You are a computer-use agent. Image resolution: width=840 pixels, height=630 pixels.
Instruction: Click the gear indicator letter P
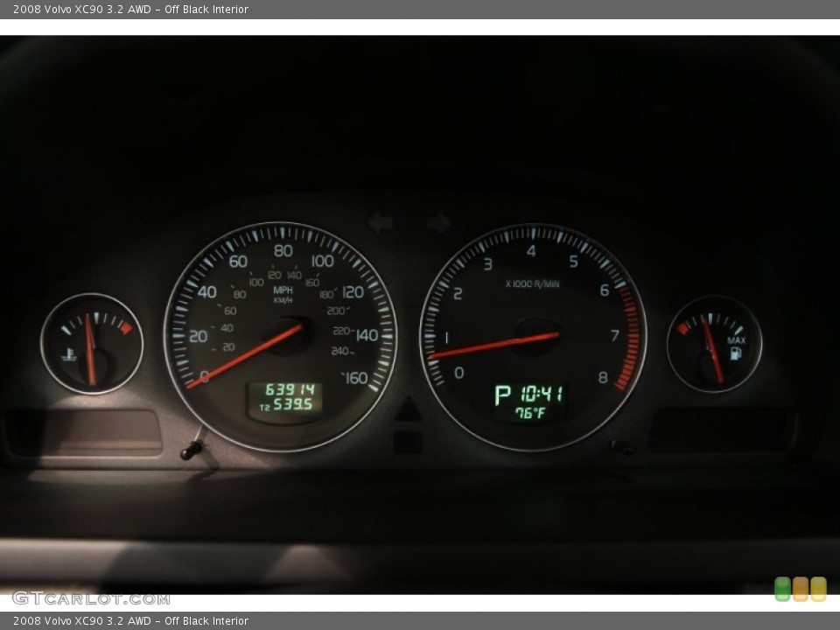502,395
